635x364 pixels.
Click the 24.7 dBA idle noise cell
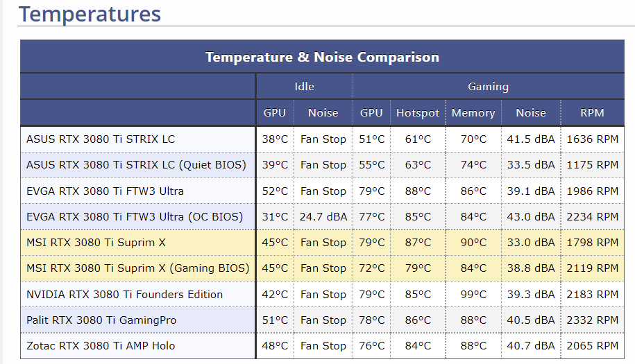click(x=323, y=217)
